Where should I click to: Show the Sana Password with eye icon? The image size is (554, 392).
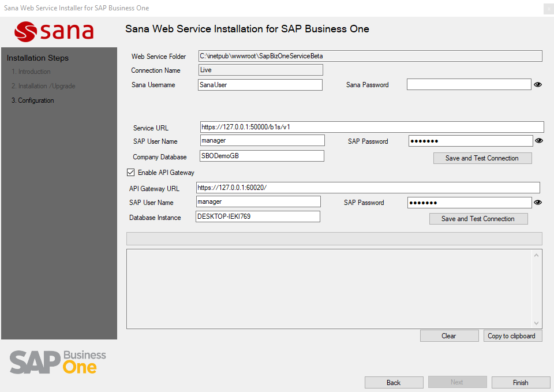click(x=538, y=85)
